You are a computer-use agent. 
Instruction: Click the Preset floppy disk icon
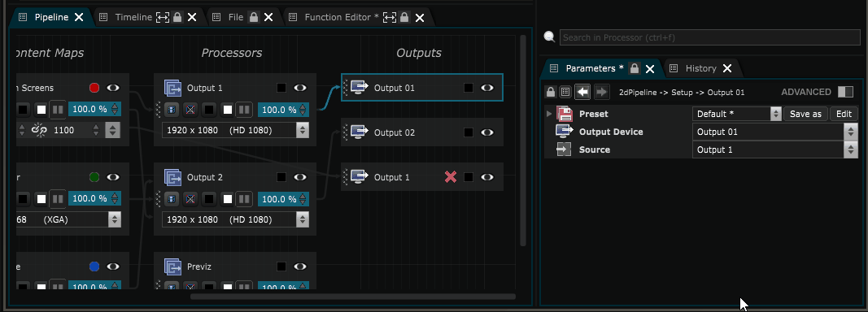pyautogui.click(x=564, y=114)
